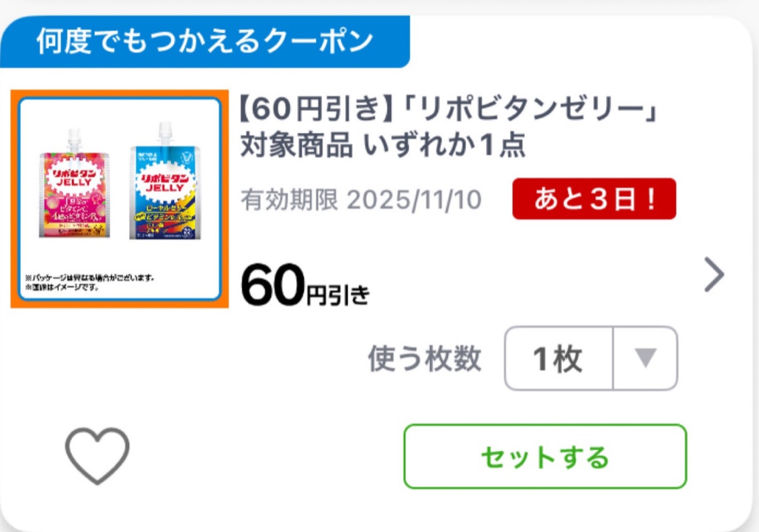Click the dropdown arrow beside 1枚
Screen dimensions: 759x532
coord(645,358)
